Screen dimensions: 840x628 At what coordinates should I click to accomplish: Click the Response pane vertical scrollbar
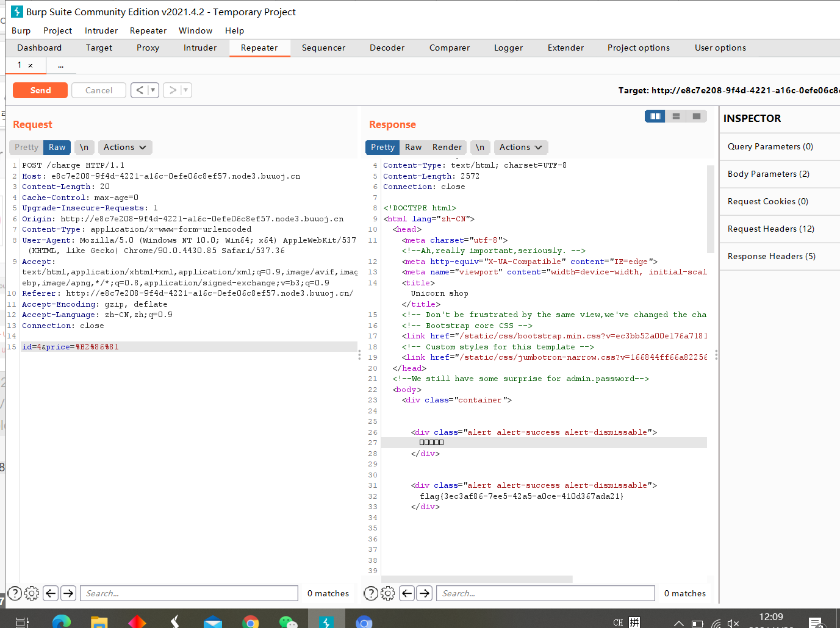click(710, 209)
